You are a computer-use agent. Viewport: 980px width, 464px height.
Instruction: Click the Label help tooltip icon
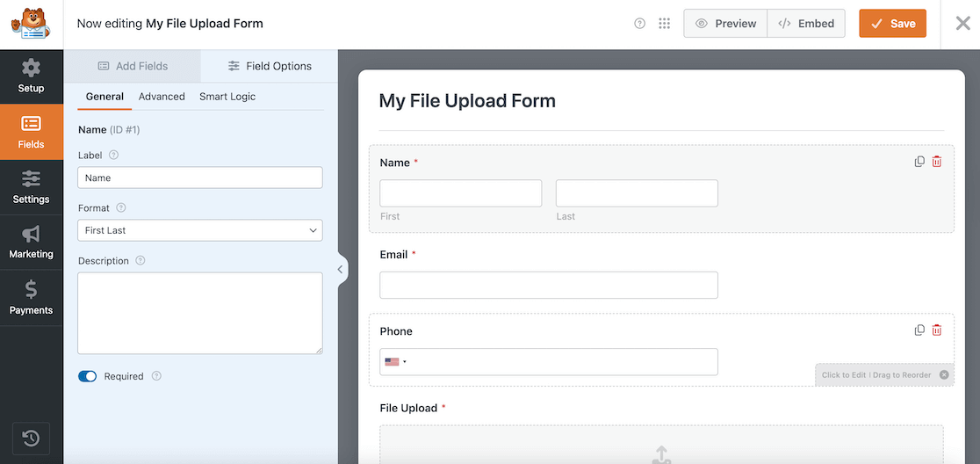(114, 155)
